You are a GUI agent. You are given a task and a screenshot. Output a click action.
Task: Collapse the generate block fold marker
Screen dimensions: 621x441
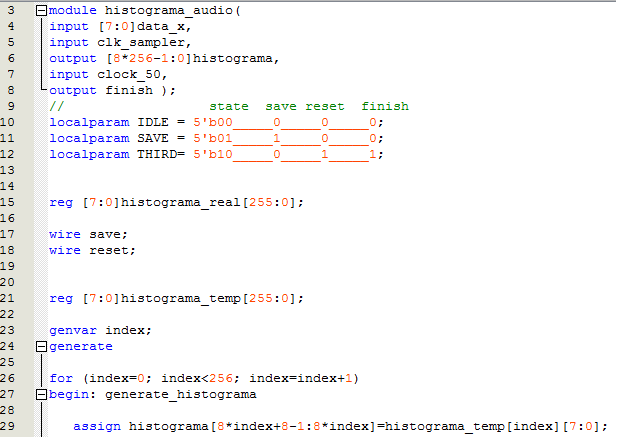41,347
